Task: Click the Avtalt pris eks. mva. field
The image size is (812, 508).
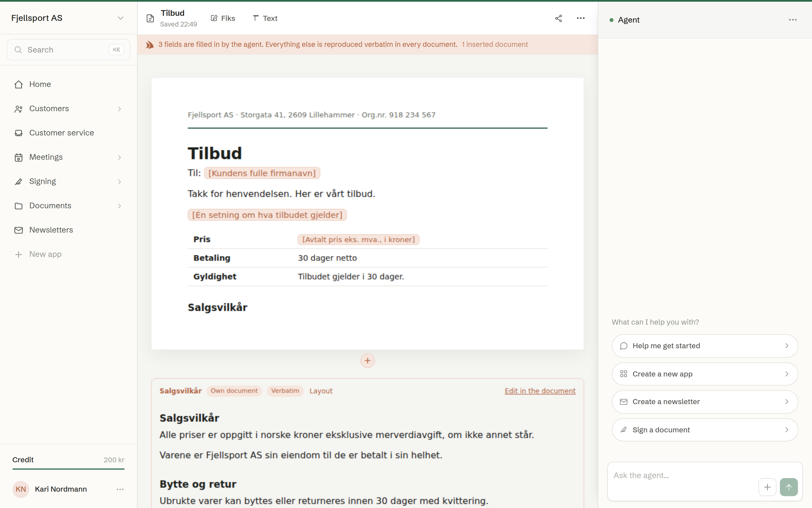Action: 358,240
